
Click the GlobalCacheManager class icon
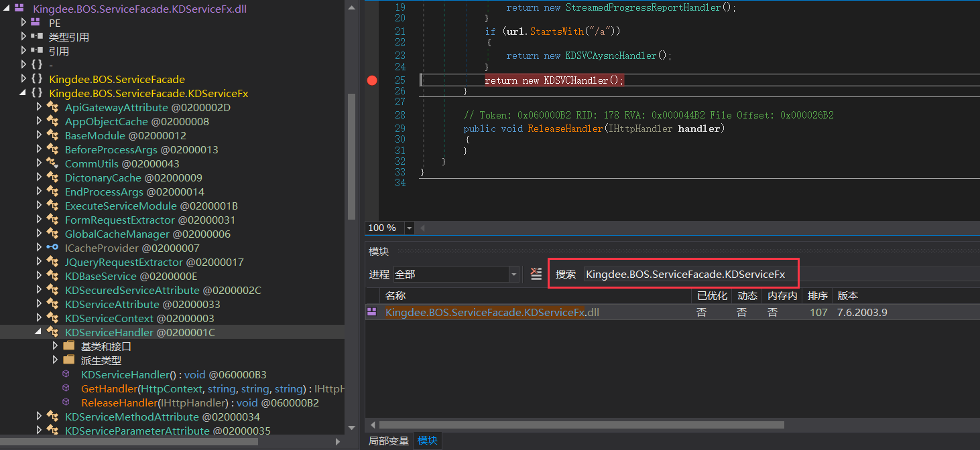52,234
